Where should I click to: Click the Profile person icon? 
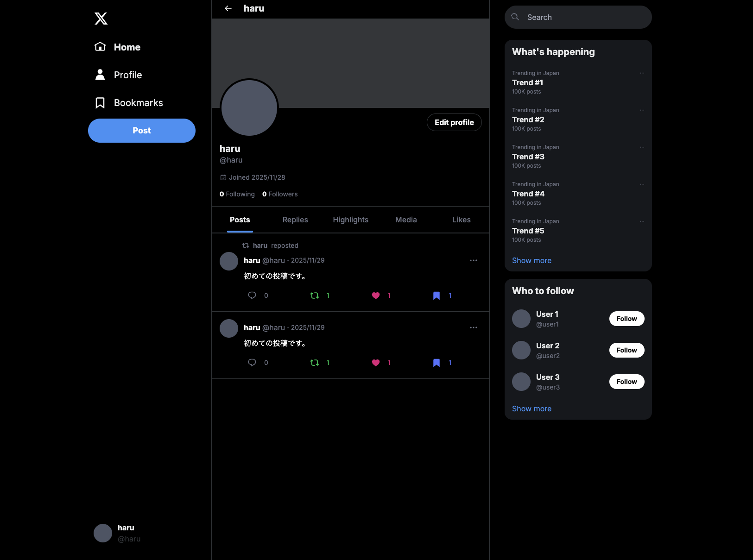[100, 75]
